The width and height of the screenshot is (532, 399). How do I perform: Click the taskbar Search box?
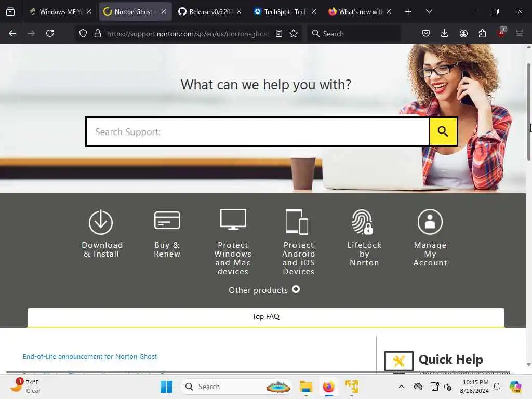tap(236, 387)
